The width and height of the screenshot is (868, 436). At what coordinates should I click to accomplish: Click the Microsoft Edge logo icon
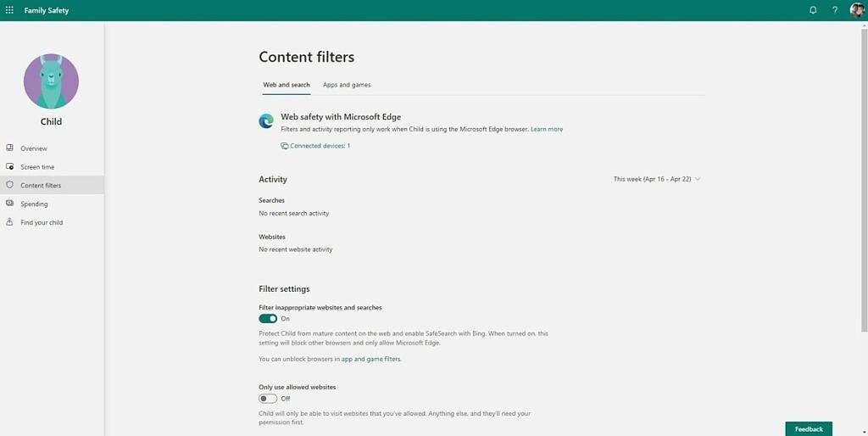[266, 121]
